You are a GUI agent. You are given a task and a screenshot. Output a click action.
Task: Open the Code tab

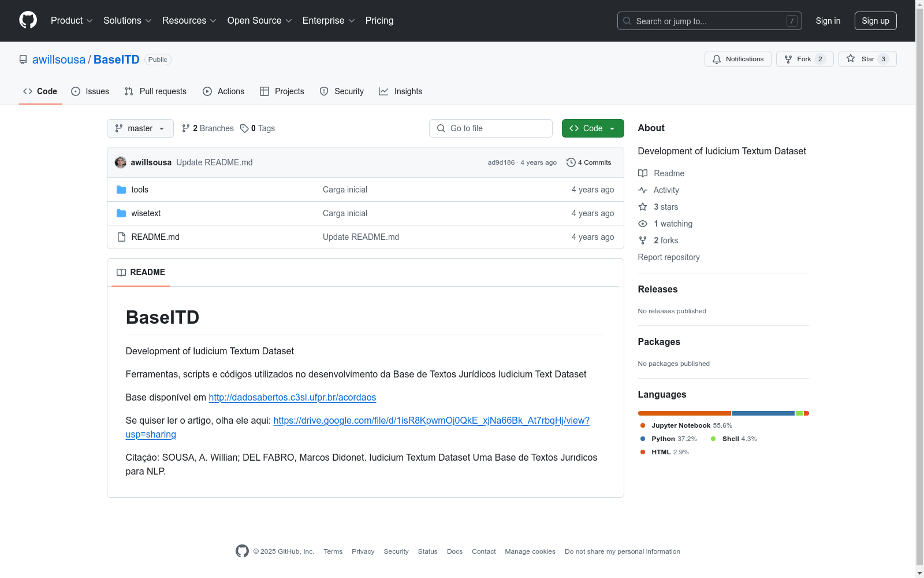tap(40, 91)
